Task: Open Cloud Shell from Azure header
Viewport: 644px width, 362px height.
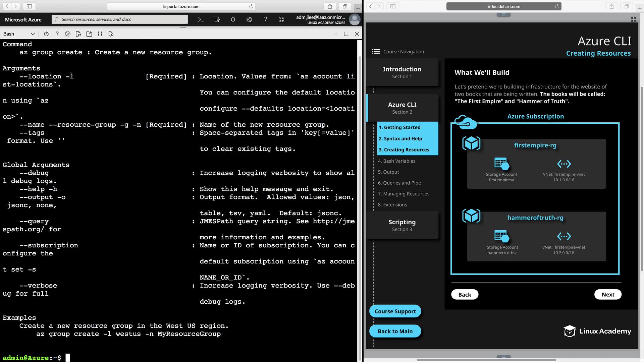Action: point(201,19)
